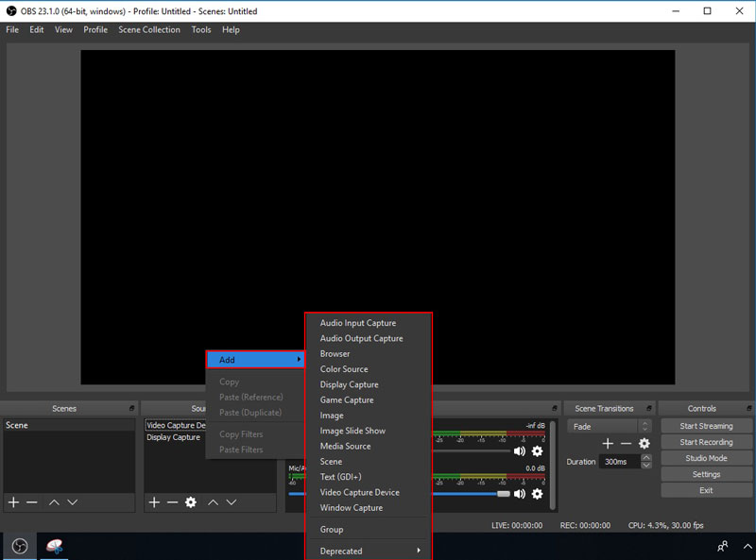Choose Window Capture source

click(x=369, y=508)
